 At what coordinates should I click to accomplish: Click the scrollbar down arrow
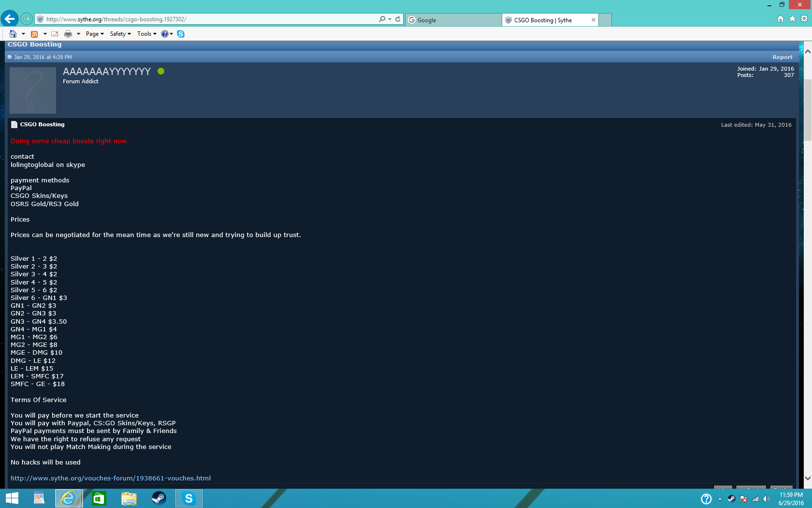tap(808, 478)
